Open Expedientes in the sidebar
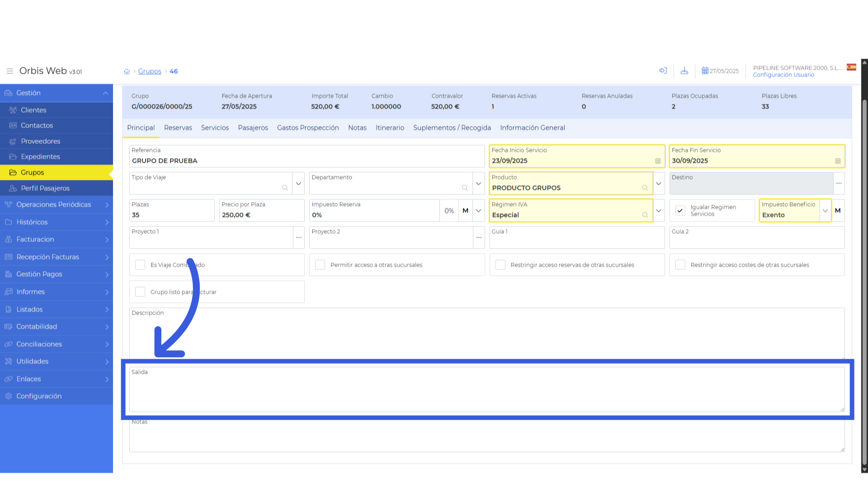Image resolution: width=868 pixels, height=488 pixels. [x=57, y=156]
